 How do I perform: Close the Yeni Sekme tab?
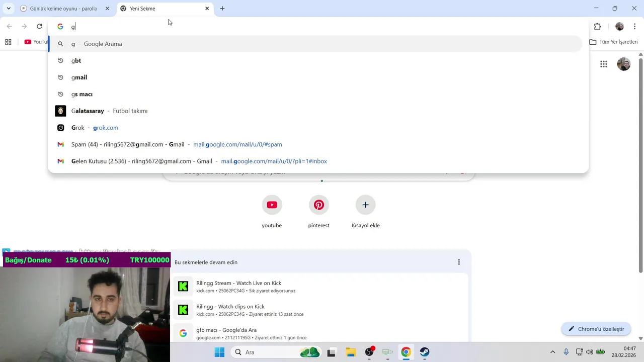click(207, 9)
